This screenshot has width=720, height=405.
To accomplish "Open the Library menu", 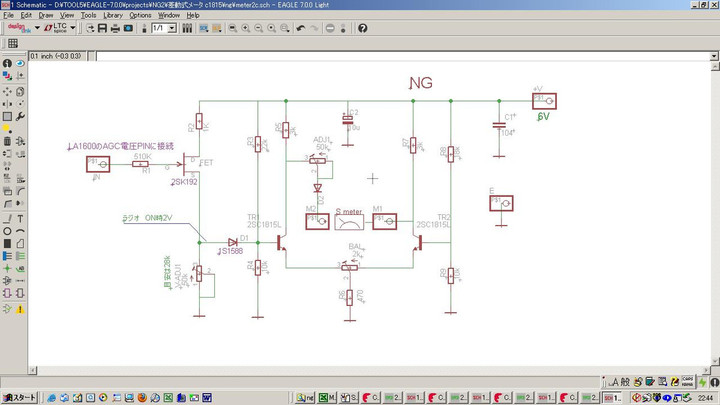I will (x=113, y=15).
